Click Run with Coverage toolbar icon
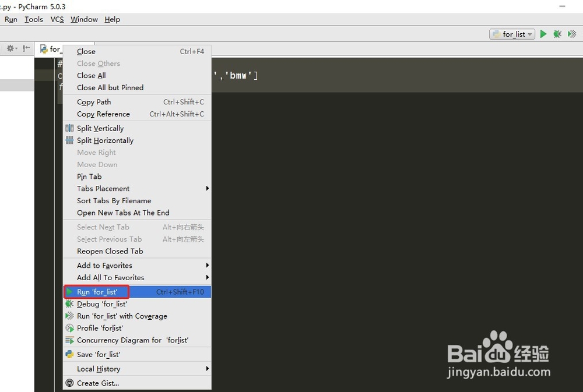The height and width of the screenshot is (392, 583). [572, 34]
